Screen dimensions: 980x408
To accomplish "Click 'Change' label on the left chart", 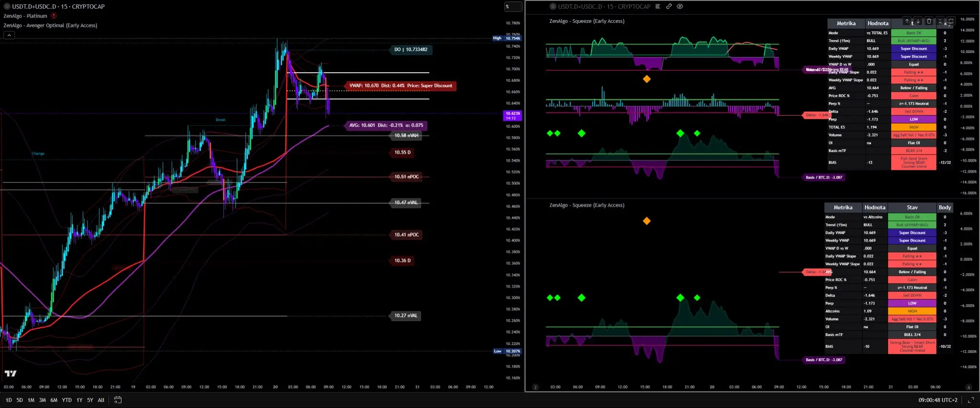I will tap(38, 154).
